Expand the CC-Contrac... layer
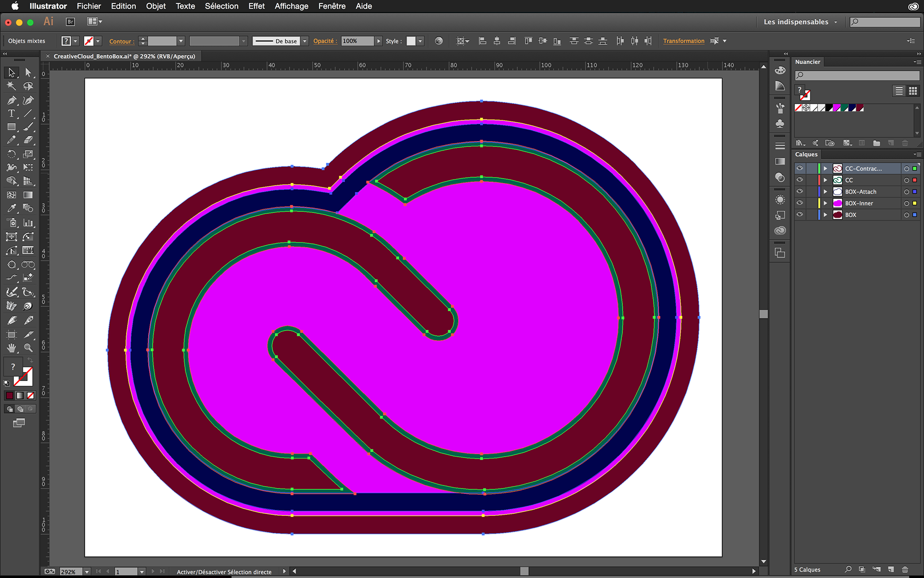The width and height of the screenshot is (924, 578). point(825,169)
